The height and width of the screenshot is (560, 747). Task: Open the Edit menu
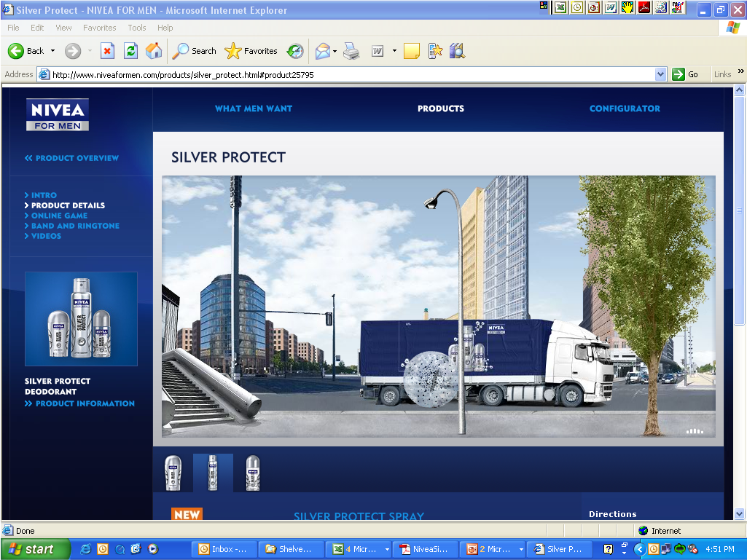(37, 28)
